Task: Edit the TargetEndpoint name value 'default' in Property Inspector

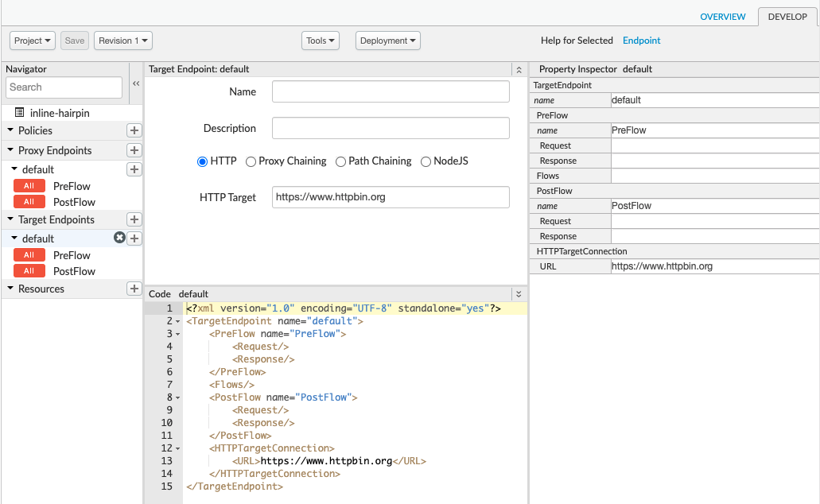Action: pos(715,100)
